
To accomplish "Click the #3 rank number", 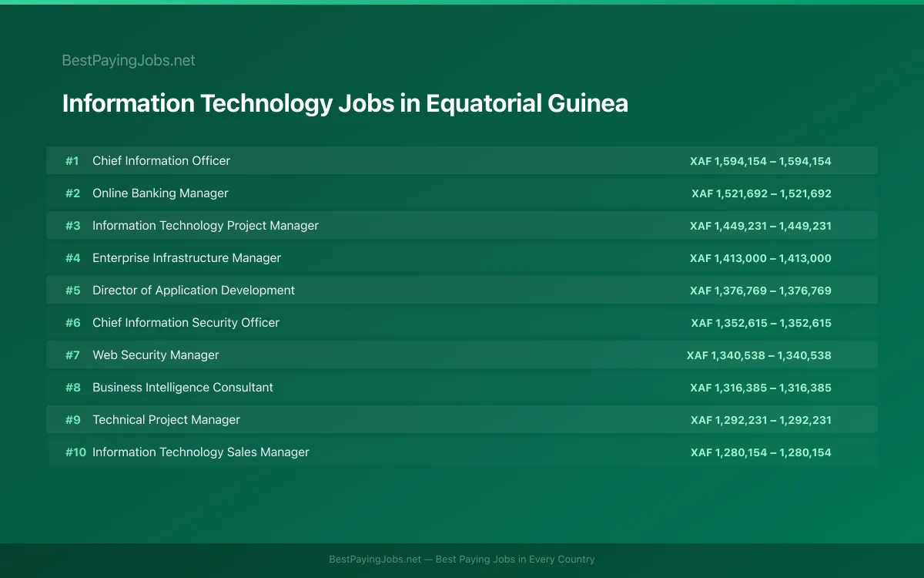I will (x=72, y=225).
